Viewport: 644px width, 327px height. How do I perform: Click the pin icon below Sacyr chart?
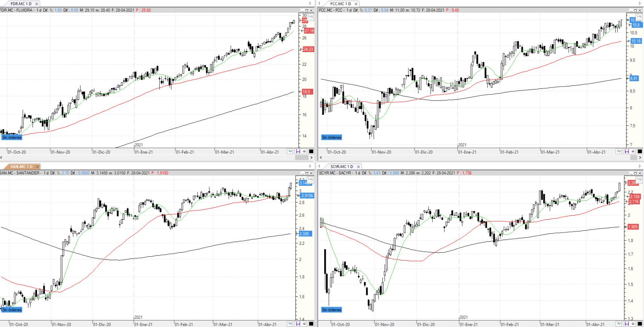pos(632,324)
